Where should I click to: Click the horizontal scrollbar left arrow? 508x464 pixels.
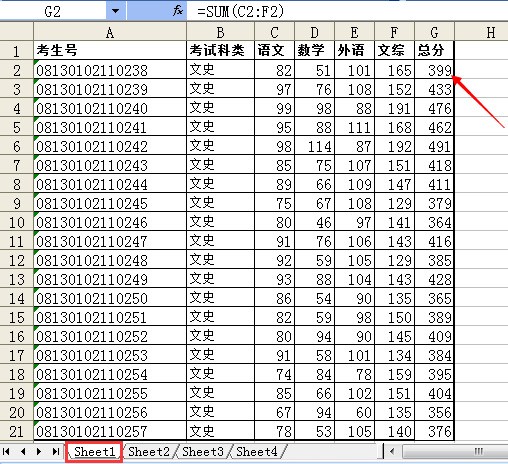[392, 452]
